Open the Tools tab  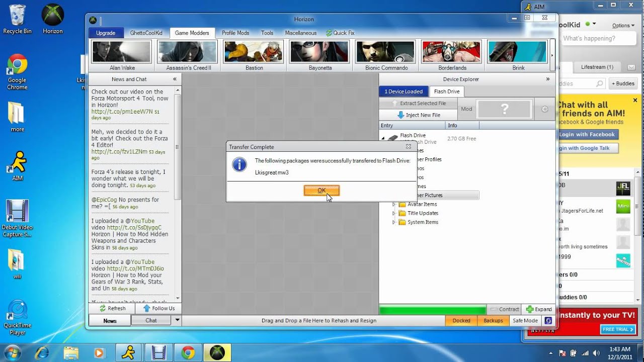267,33
